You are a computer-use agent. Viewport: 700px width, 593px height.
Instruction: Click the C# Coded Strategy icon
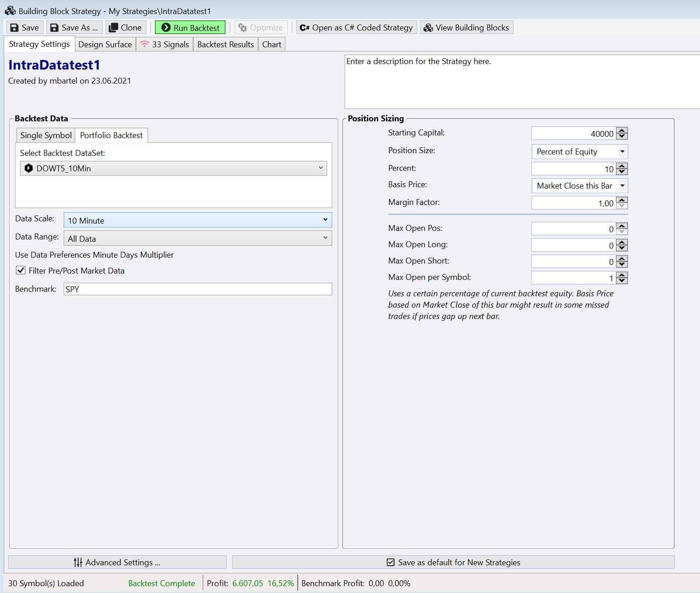pyautogui.click(x=304, y=27)
